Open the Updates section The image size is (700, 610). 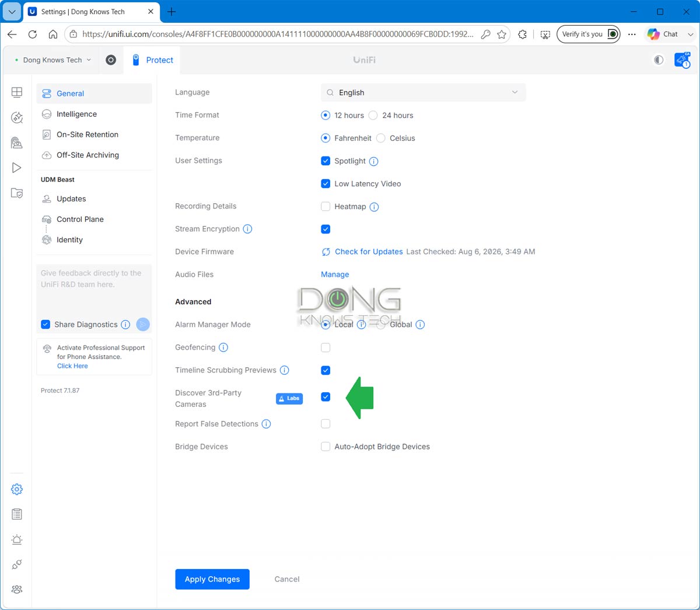click(94, 199)
